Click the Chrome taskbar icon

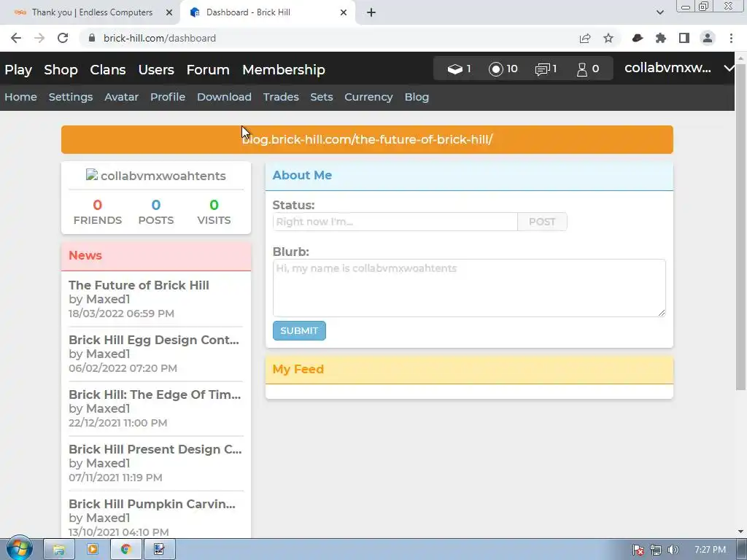[x=125, y=550]
